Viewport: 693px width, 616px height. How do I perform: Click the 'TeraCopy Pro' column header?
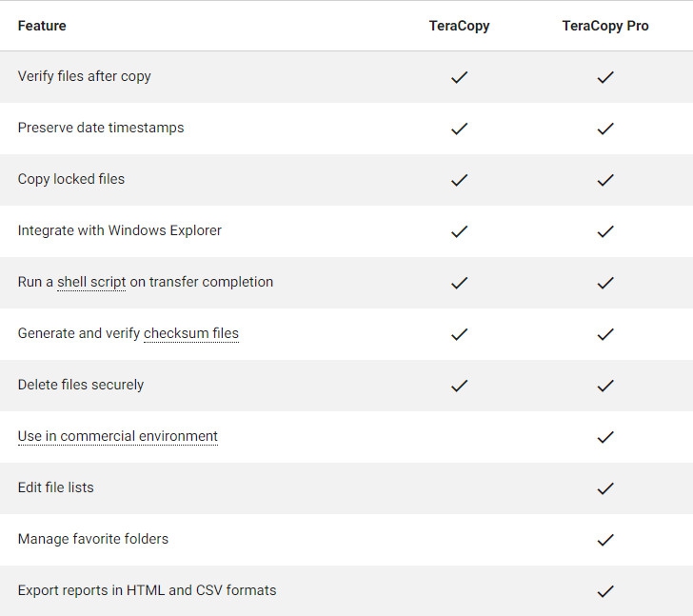604,26
